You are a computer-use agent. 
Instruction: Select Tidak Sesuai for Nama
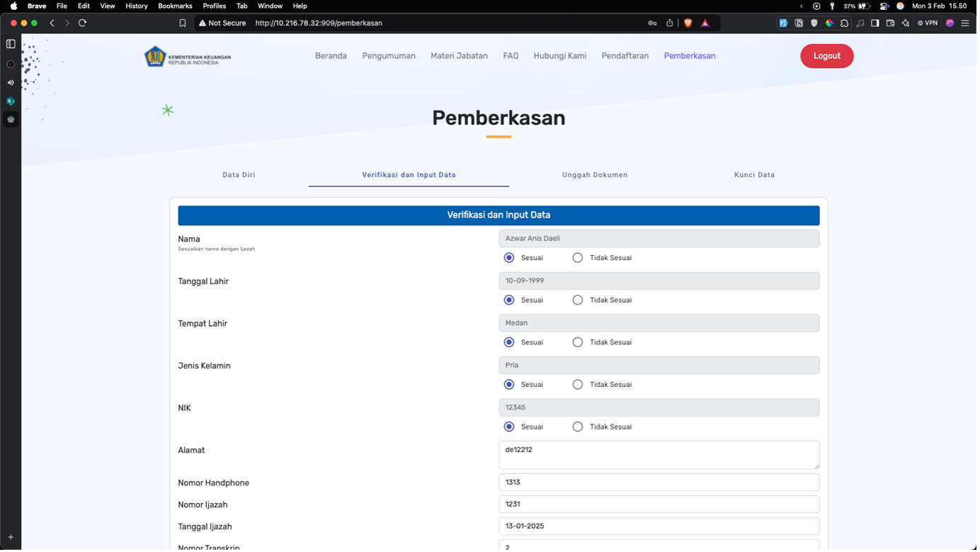click(x=578, y=258)
